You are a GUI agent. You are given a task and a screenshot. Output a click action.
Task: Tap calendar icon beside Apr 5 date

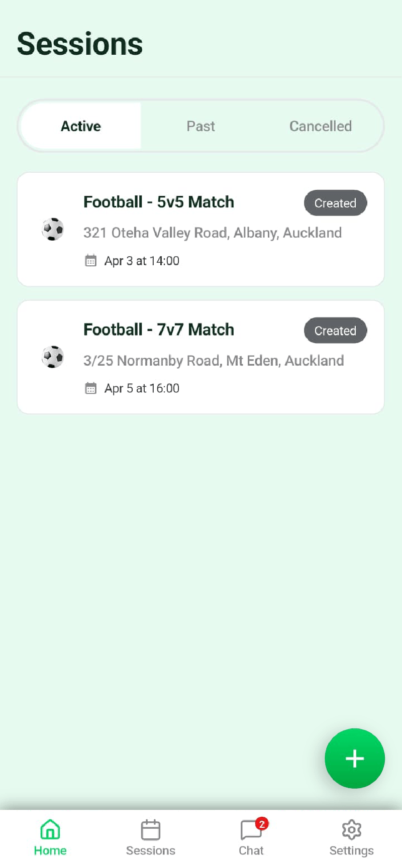click(90, 388)
